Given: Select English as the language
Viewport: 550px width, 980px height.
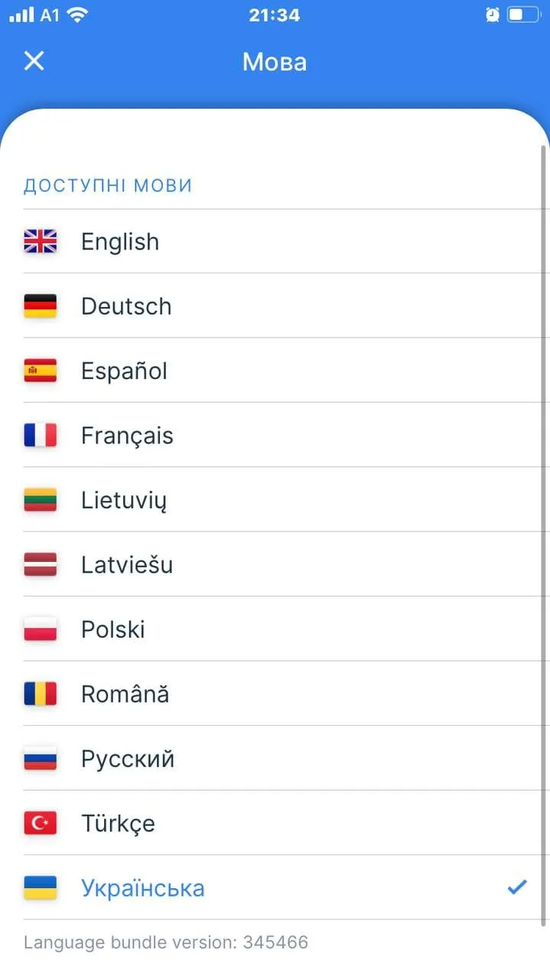Looking at the screenshot, I should point(120,242).
